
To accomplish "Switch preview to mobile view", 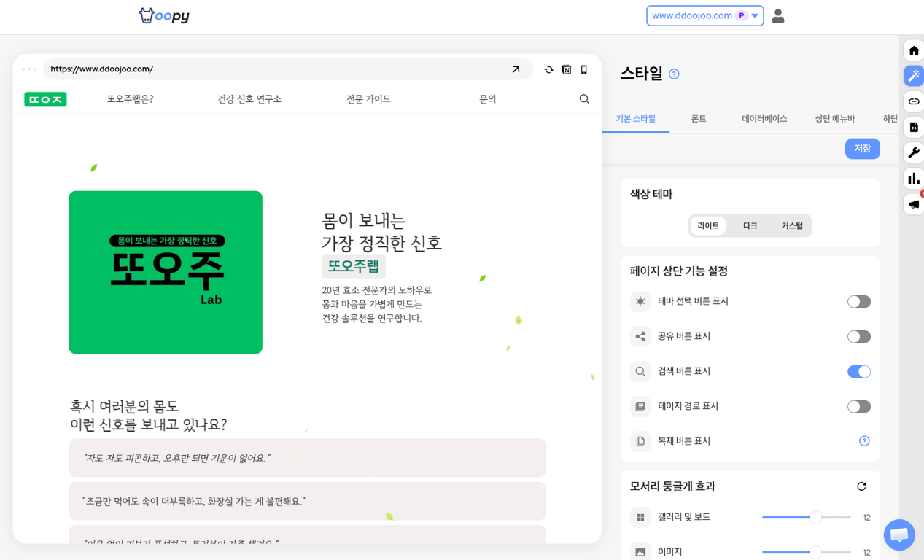I will (583, 69).
